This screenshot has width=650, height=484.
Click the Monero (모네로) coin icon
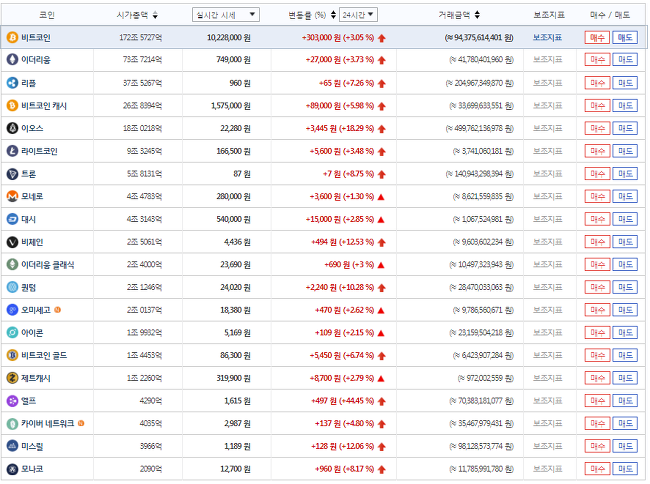click(x=12, y=196)
